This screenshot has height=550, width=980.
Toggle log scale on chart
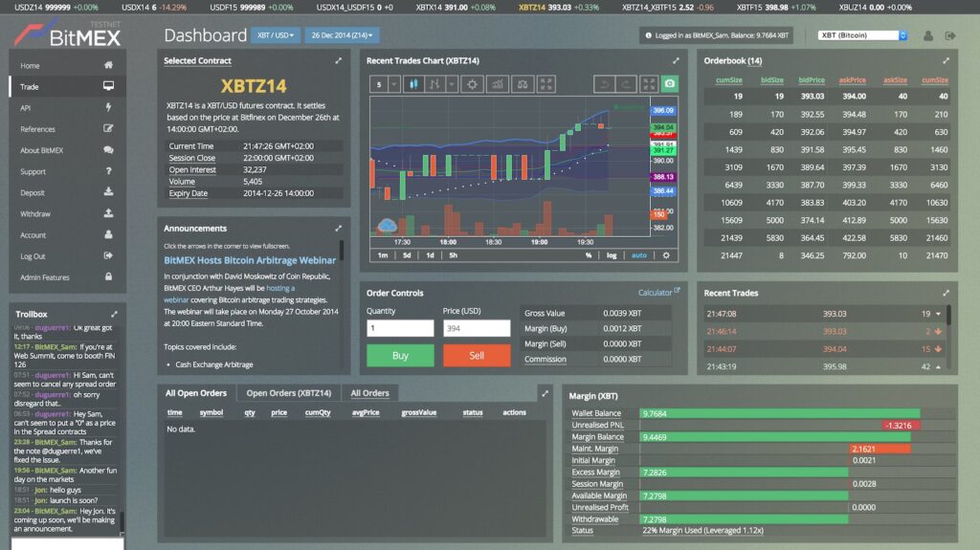(x=612, y=255)
